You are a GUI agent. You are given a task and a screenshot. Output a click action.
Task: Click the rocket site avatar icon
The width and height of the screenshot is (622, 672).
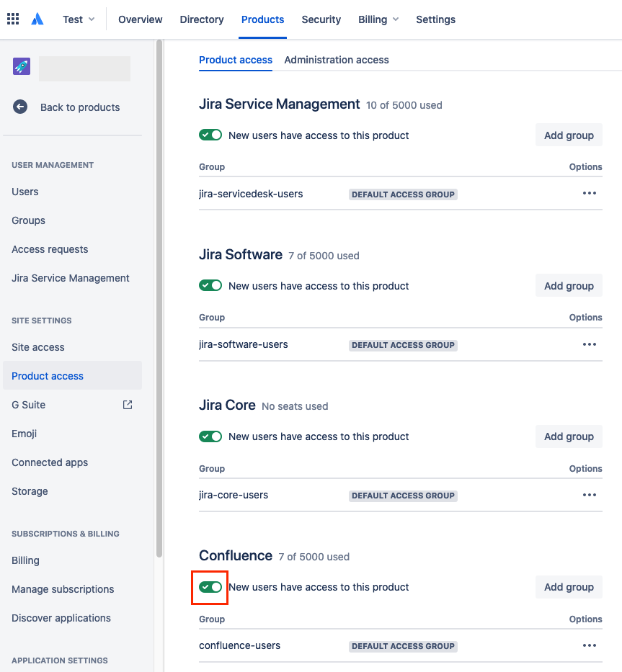(22, 66)
